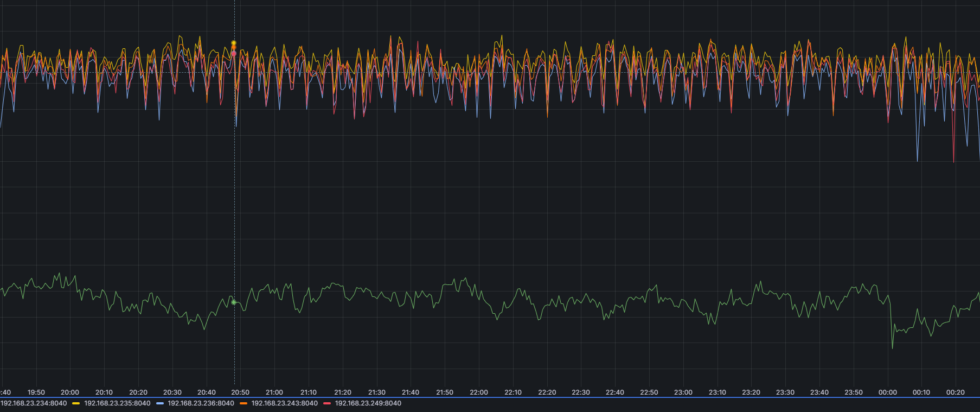Image resolution: width=980 pixels, height=412 pixels.
Task: Click the 23:00 time axis label
Action: 683,392
